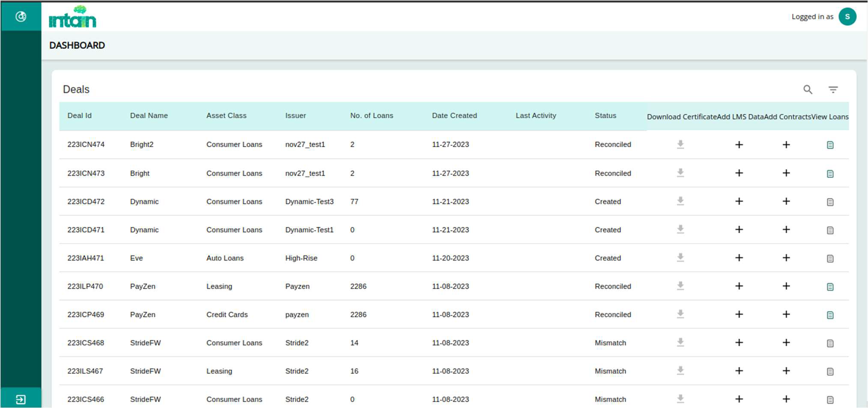Click the Status column header
This screenshot has width=868, height=408.
[x=605, y=116]
